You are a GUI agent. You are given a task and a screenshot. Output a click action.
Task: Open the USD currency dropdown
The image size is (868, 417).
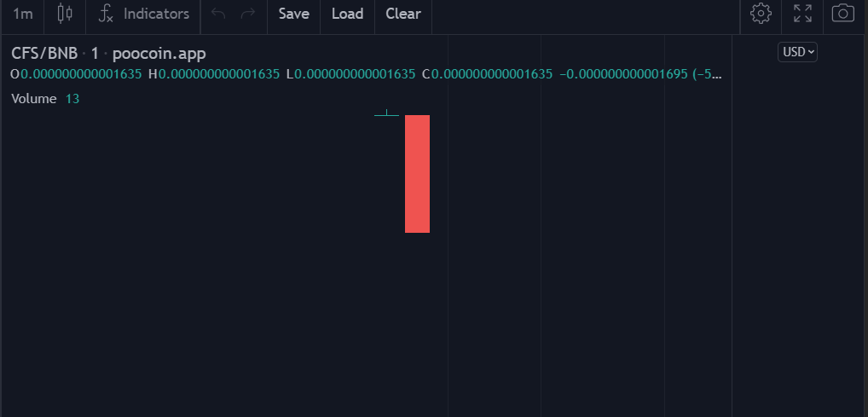pos(797,52)
